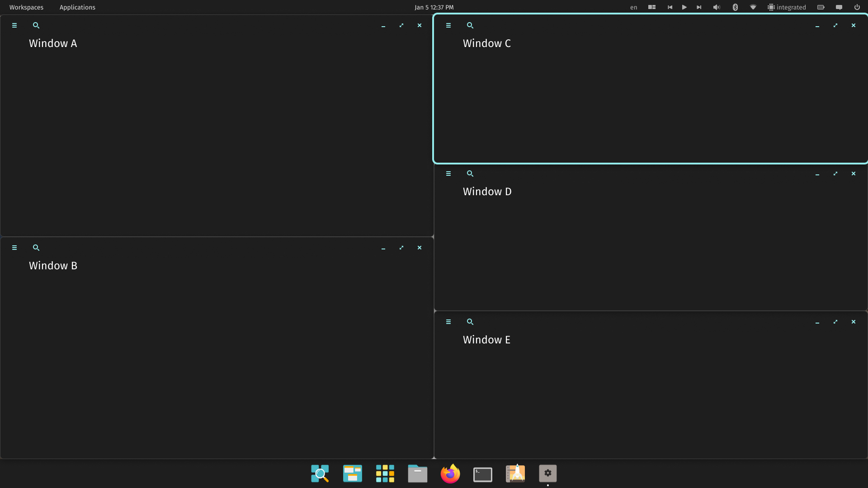Open settings via the gear icon in the dock
868x488 pixels.
tap(547, 474)
